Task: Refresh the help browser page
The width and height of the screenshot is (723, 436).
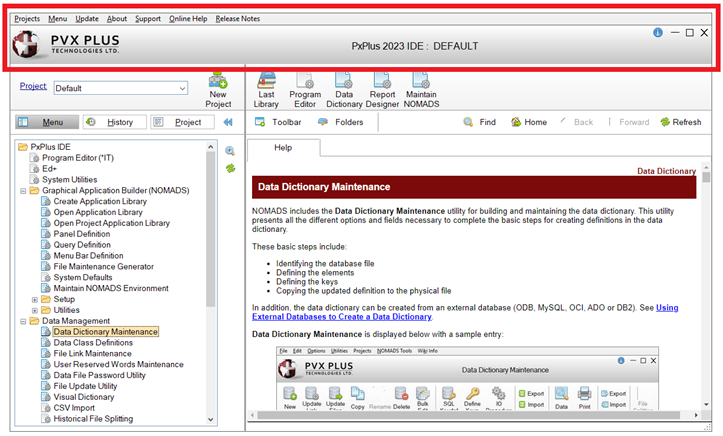Action: pyautogui.click(x=680, y=122)
